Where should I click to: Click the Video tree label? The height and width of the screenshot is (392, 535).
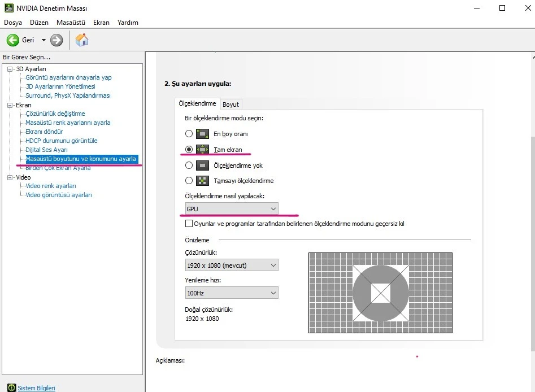[23, 177]
